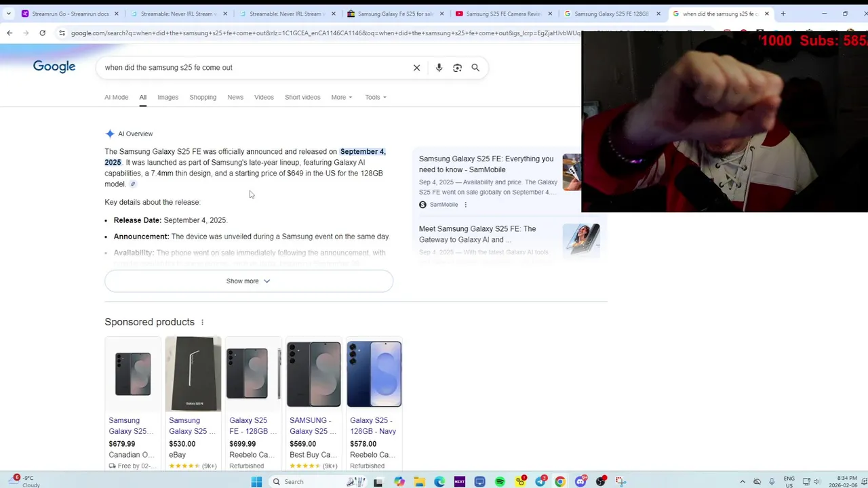Open Telegram from the taskbar
The image size is (868, 488).
[540, 482]
